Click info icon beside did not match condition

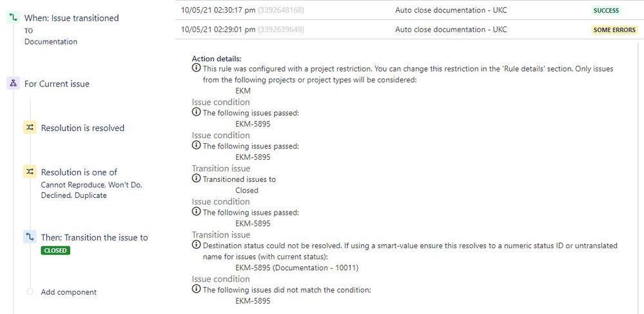(x=197, y=289)
